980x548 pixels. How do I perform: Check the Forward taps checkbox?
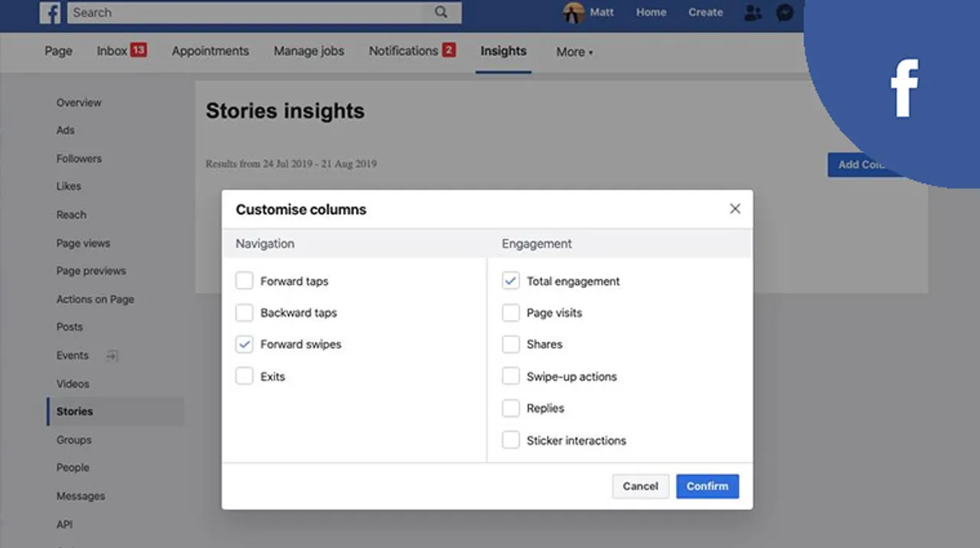tap(244, 281)
